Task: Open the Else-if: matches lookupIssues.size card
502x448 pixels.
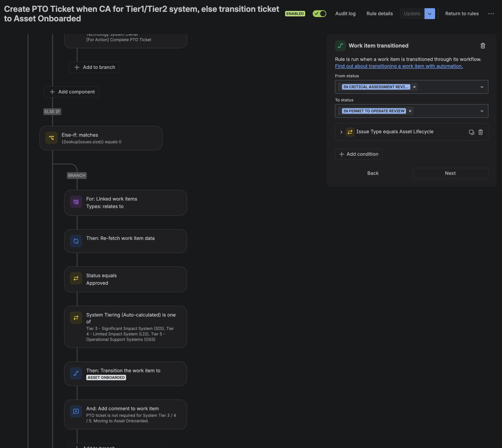Action: [x=101, y=138]
